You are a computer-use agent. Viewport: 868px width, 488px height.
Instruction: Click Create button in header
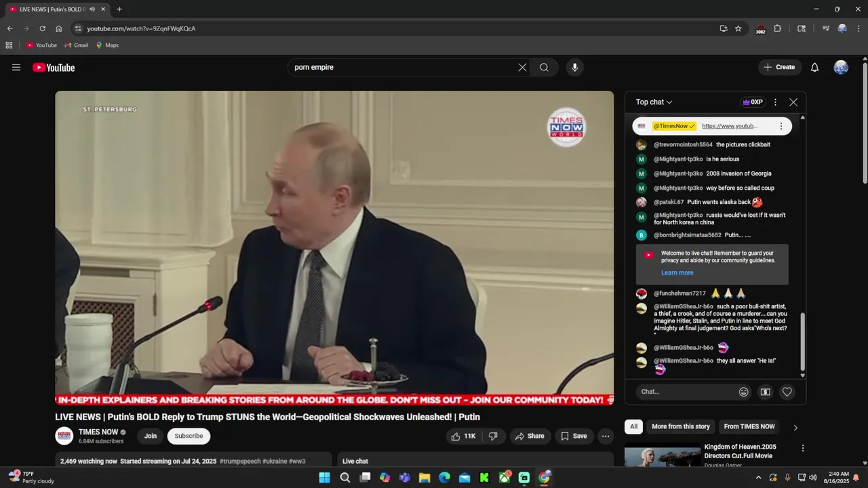click(x=779, y=67)
